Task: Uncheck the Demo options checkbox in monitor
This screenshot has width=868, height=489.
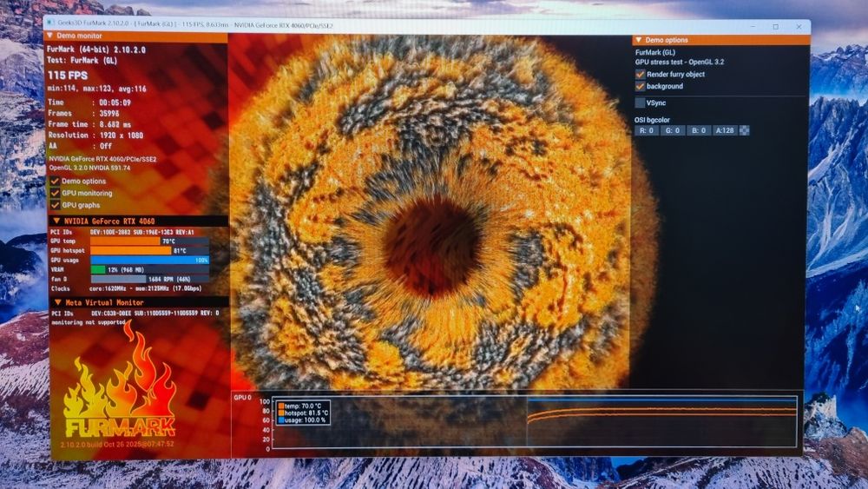Action: click(55, 181)
